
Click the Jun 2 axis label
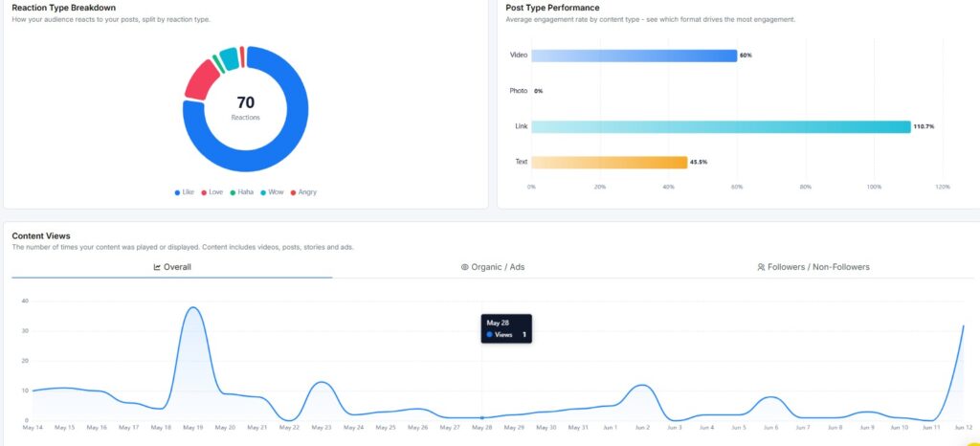[642, 428]
